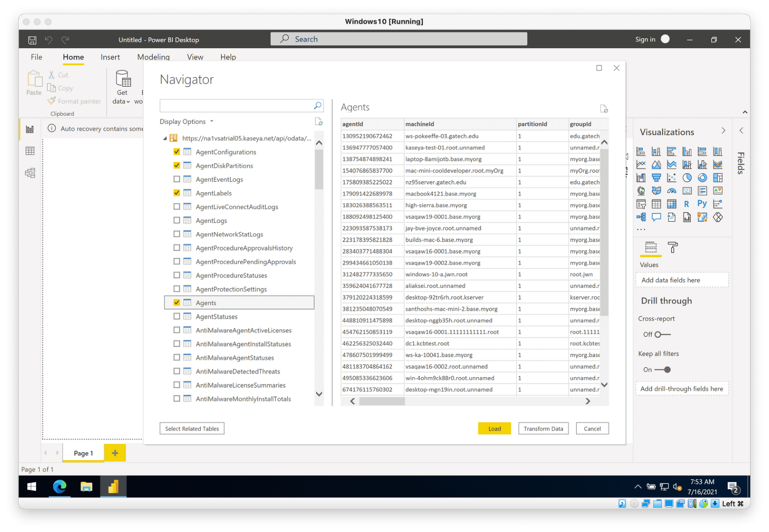Select the waterfall chart visualization
Image resolution: width=769 pixels, height=532 pixels.
click(x=641, y=178)
